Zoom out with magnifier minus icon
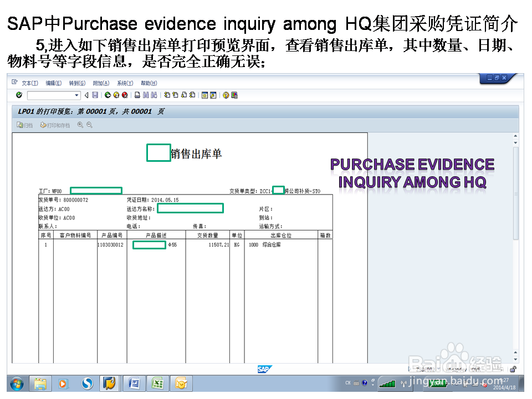The width and height of the screenshot is (532, 399). (x=90, y=125)
